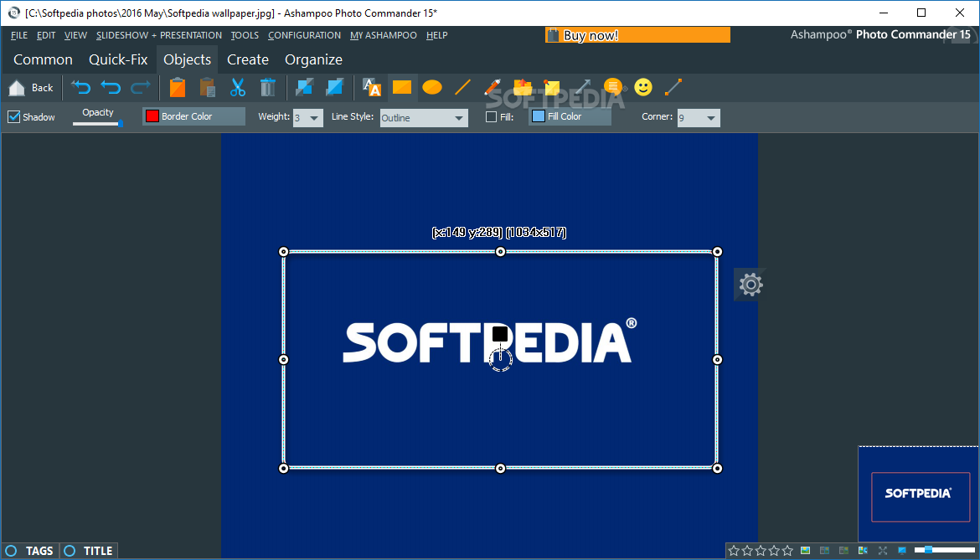Open the Corner dropdown
980x560 pixels.
pyautogui.click(x=699, y=117)
